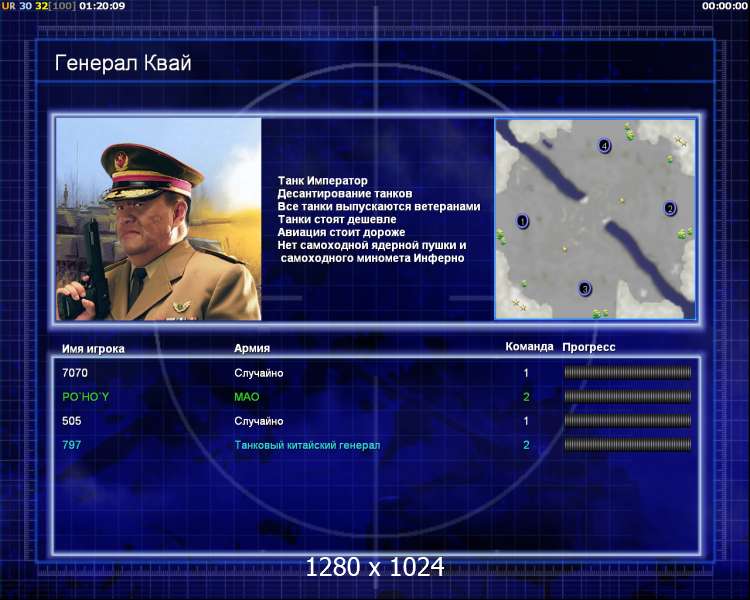Click loading progress bar for PO`HO`Y
This screenshot has width=750, height=600.
pyautogui.click(x=628, y=396)
